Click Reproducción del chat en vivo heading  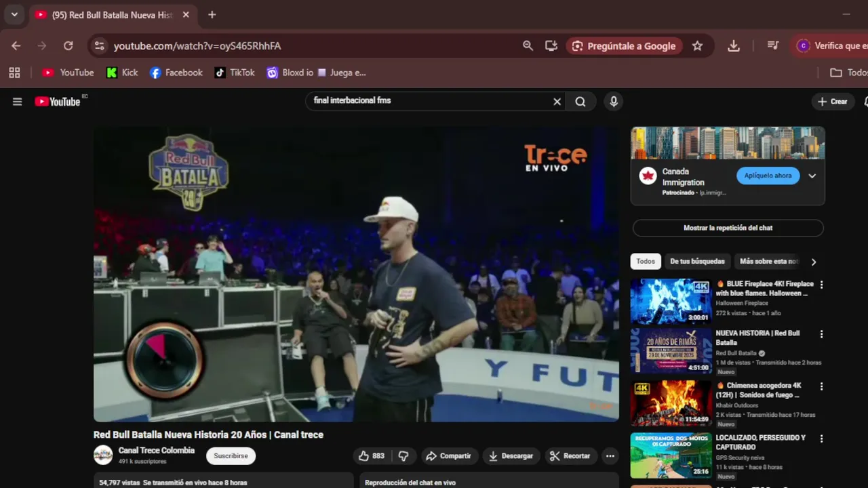[410, 483]
